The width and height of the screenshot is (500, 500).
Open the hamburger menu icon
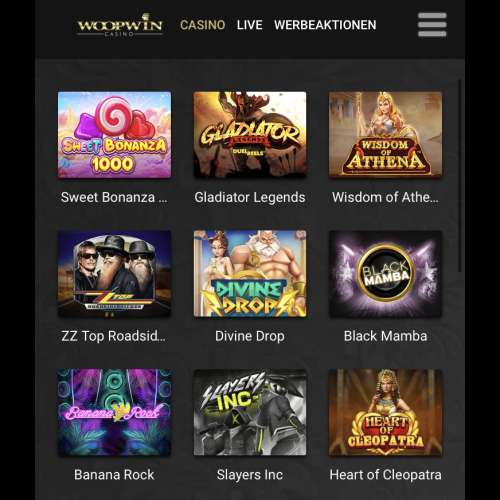[432, 25]
